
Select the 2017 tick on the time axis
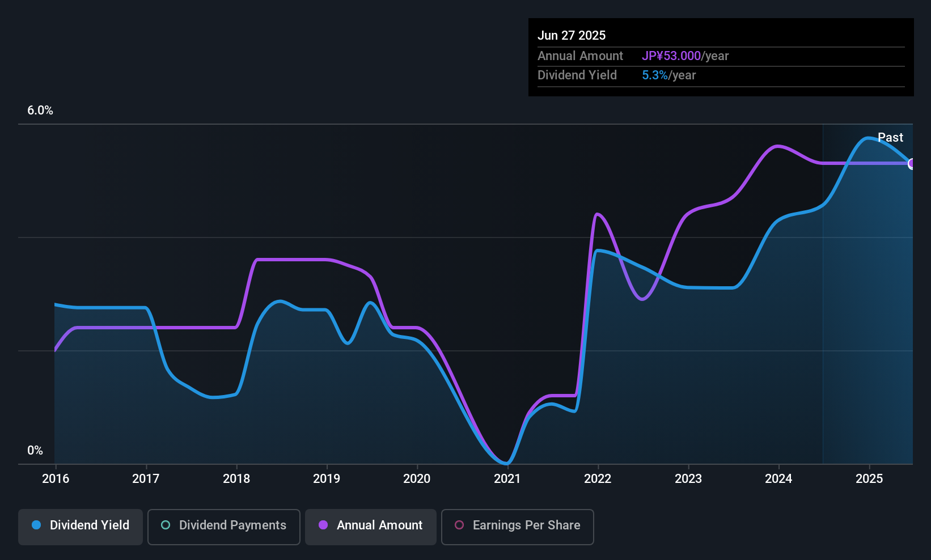click(146, 479)
